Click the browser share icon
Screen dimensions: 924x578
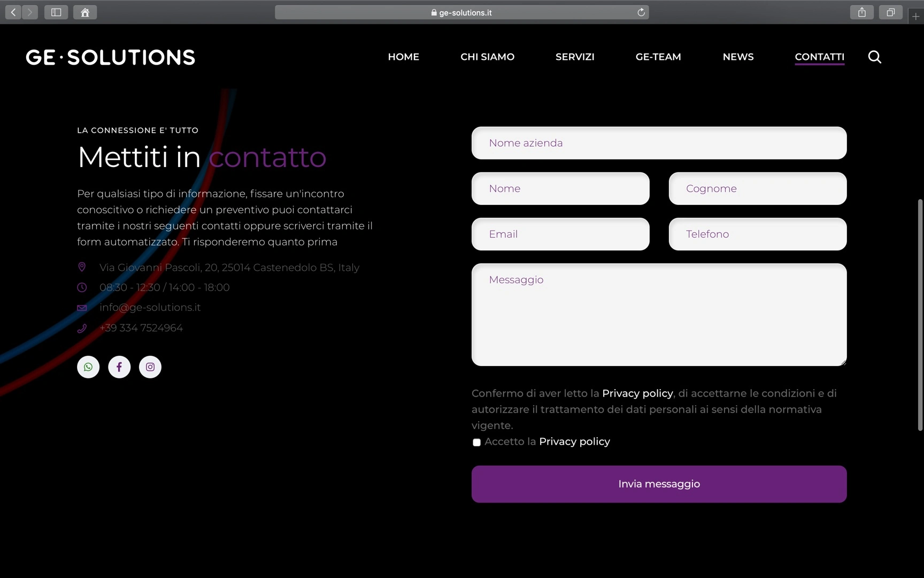tap(862, 12)
